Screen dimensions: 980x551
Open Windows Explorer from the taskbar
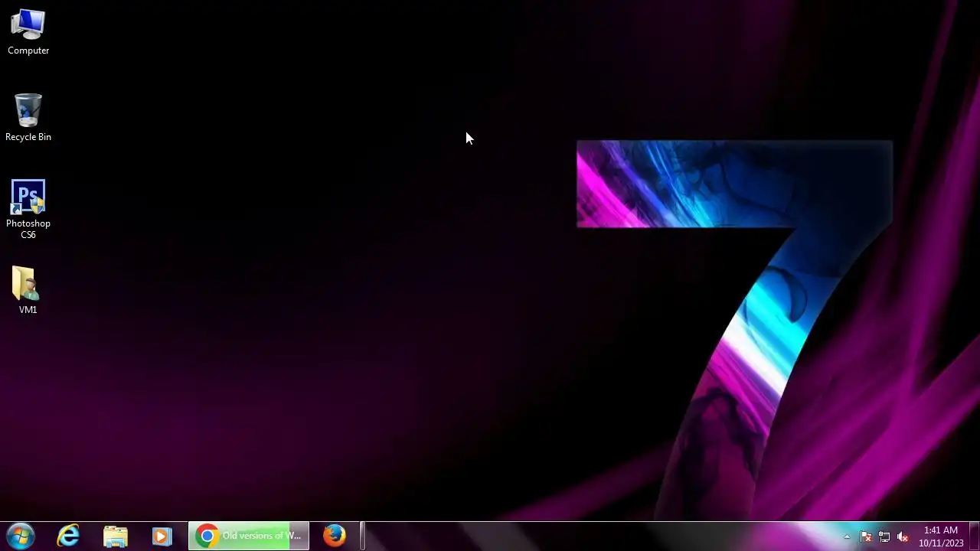(116, 536)
